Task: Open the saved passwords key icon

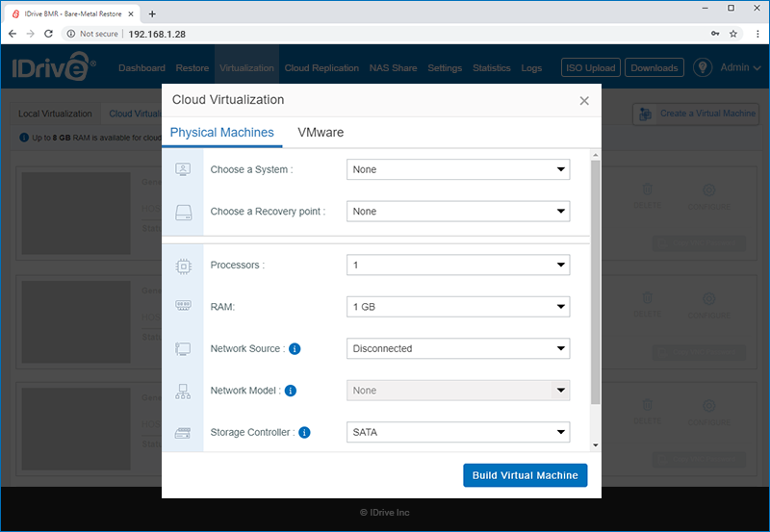Action: pyautogui.click(x=715, y=34)
